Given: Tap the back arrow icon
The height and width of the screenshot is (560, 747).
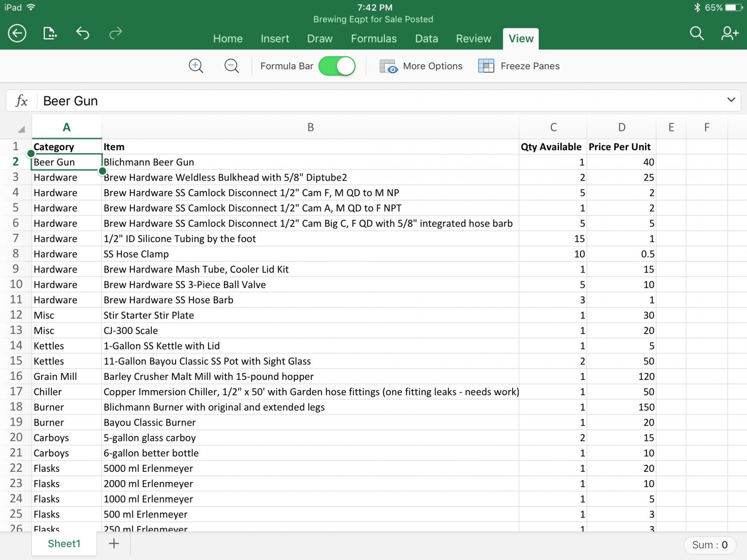Looking at the screenshot, I should 17,33.
